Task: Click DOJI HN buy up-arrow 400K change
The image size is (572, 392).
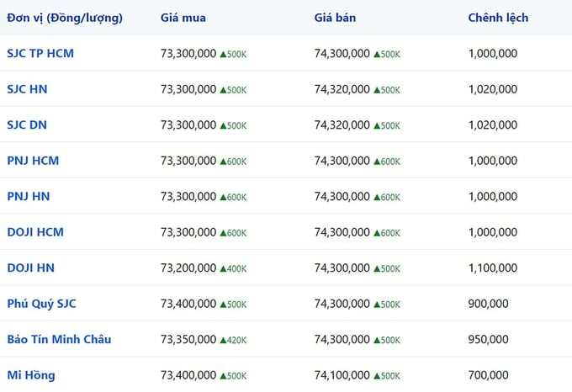Action: tap(234, 268)
